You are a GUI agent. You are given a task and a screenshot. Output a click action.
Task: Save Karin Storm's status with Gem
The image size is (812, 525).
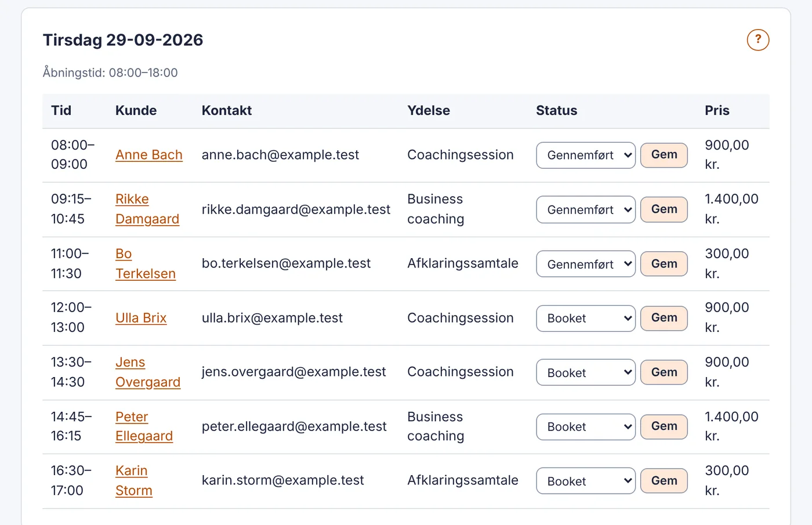pos(664,481)
